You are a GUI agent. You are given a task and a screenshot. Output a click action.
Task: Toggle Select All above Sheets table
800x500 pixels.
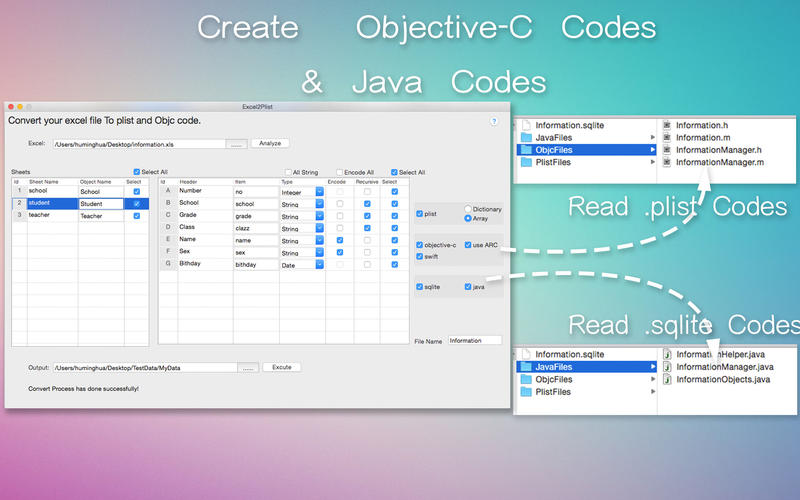136,172
